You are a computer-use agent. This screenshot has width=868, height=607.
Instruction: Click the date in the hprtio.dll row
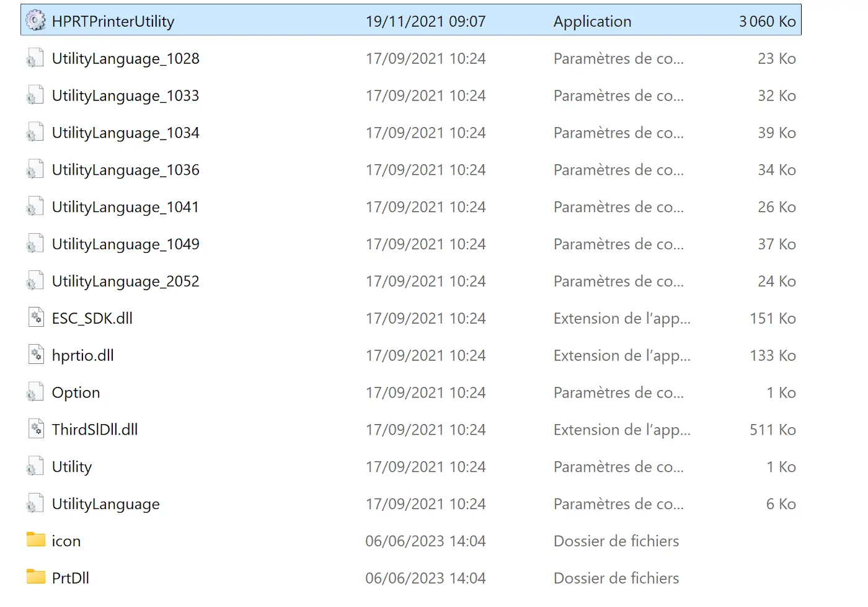(x=425, y=356)
